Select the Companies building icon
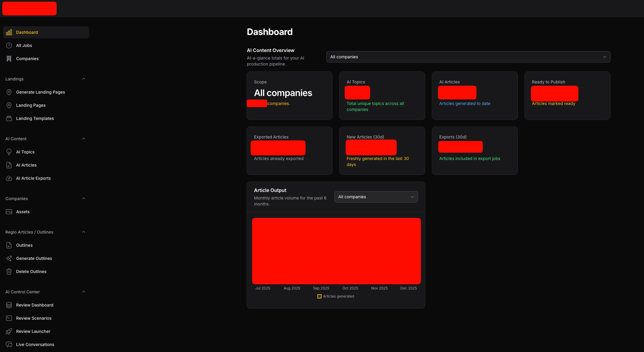Image resolution: width=644 pixels, height=352 pixels. coord(9,58)
